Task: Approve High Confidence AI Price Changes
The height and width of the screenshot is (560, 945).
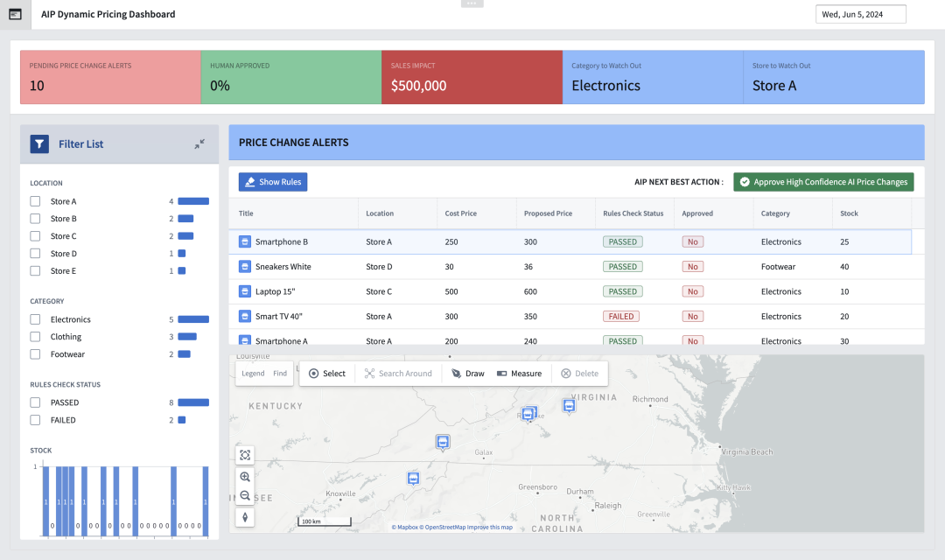Action: [x=823, y=182]
